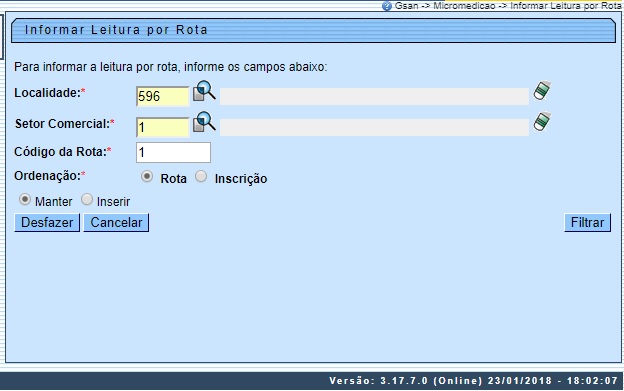Open the help icon beside Gsan breadcrumb
Viewport: 624px width, 391px height.
386,6
